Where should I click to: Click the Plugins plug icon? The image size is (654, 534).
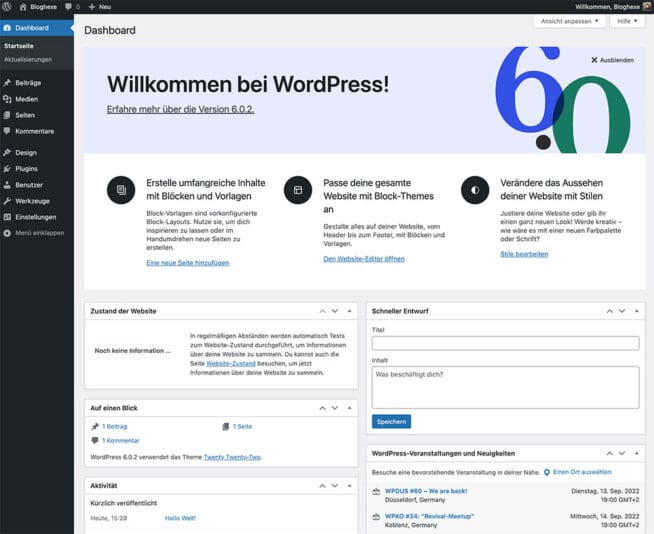click(x=7, y=169)
